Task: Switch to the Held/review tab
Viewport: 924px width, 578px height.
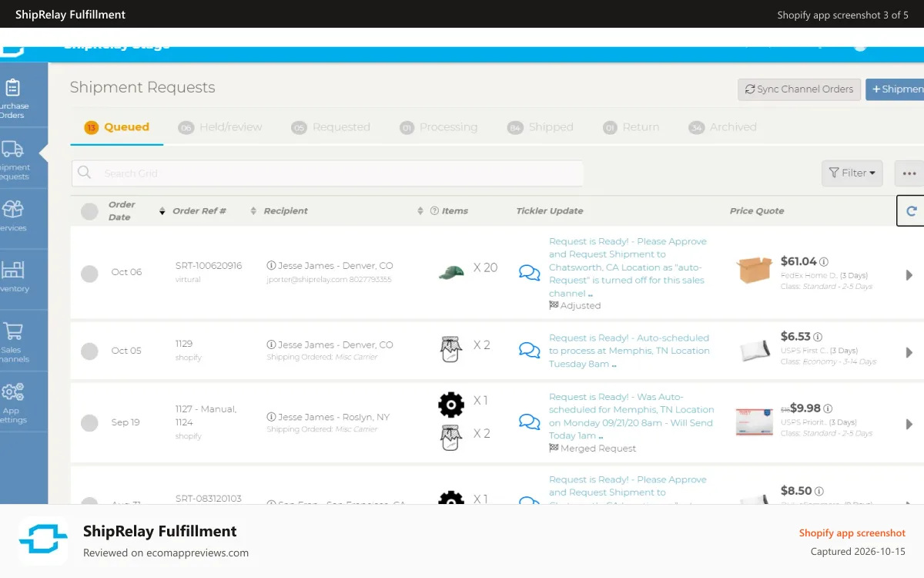Action: tap(220, 127)
